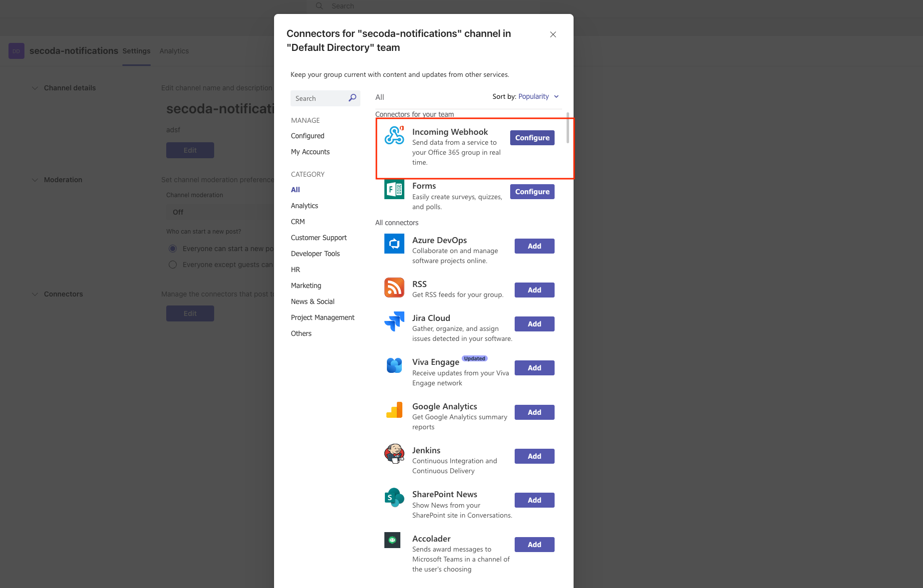Select 'Everyone except guests' radio option
Viewport: 923px width, 588px height.
tap(173, 265)
